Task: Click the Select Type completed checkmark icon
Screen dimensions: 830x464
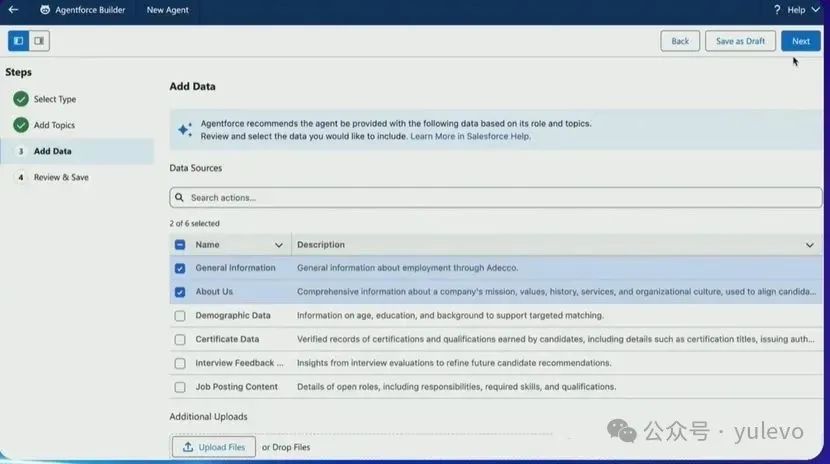Action: tap(21, 99)
